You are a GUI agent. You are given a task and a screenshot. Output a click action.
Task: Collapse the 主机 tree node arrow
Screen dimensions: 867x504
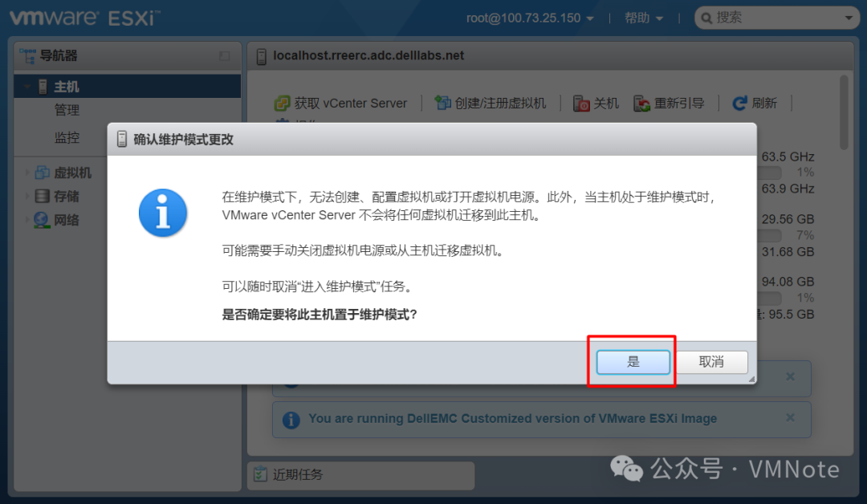(26, 87)
